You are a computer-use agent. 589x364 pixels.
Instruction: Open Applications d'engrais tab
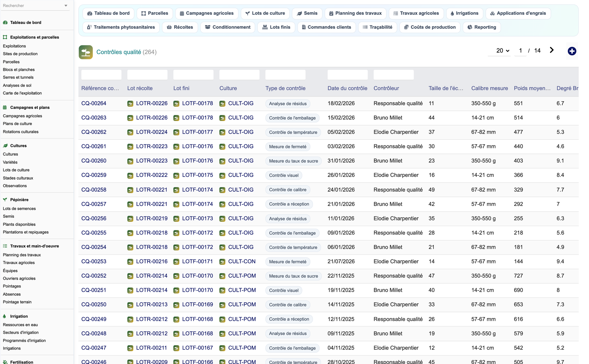518,13
